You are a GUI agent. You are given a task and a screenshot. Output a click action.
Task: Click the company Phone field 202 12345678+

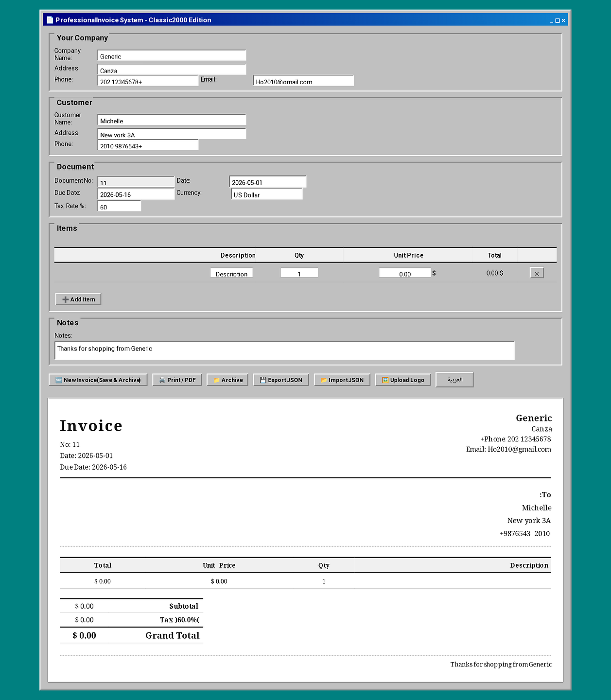[148, 81]
